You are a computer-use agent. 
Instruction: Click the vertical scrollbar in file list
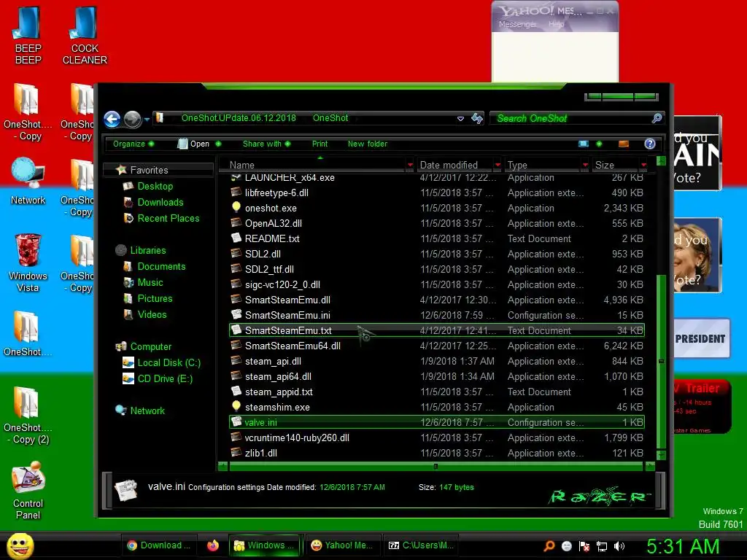(661, 361)
